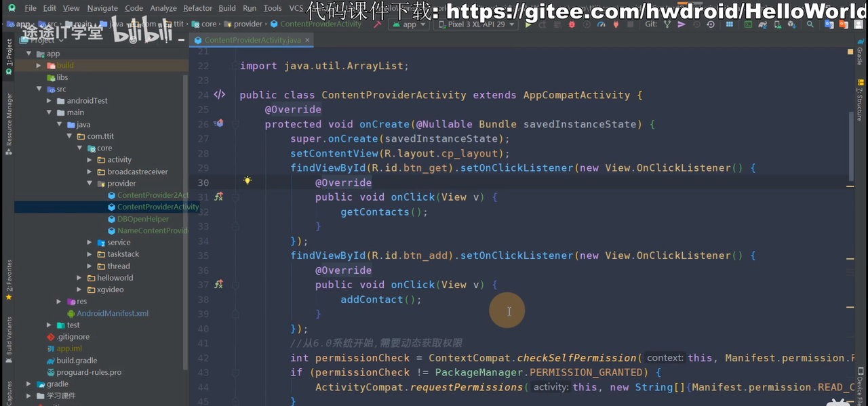The height and width of the screenshot is (406, 868).
Task: Collapse the provider package in tree
Action: [x=90, y=184]
